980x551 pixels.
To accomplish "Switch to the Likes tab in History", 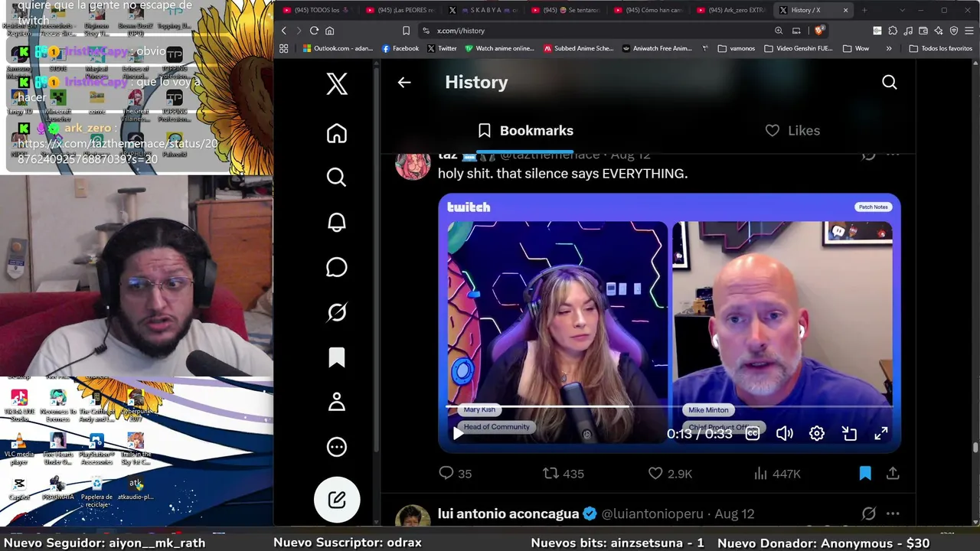I will tap(792, 131).
